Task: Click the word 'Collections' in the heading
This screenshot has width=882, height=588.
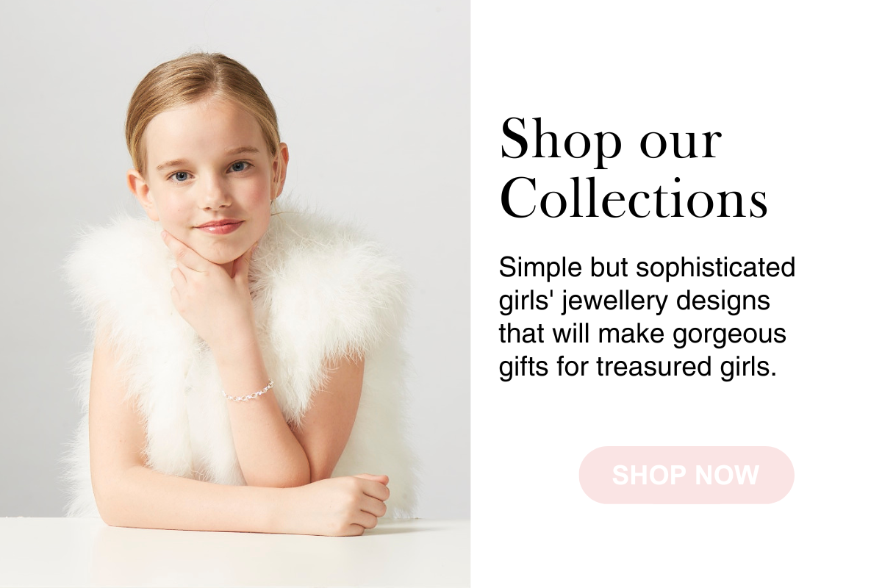Action: click(x=634, y=197)
